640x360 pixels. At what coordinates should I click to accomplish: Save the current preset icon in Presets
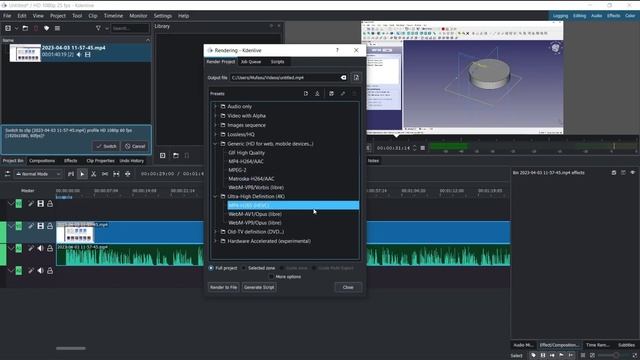(x=331, y=93)
